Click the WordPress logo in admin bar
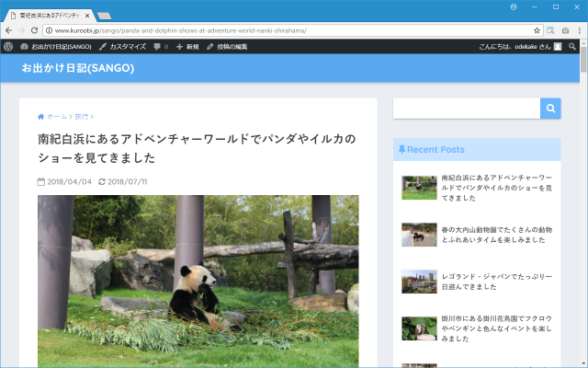Screen dimensions: 588x368 8,47
